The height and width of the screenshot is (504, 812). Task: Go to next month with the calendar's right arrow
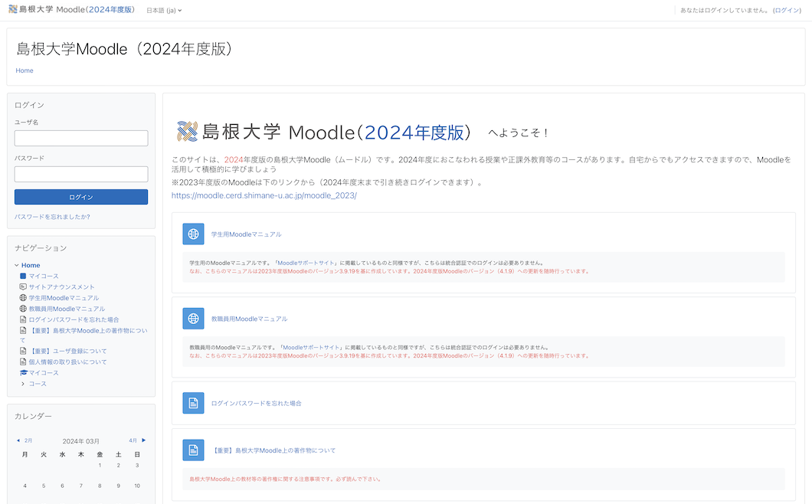point(143,440)
